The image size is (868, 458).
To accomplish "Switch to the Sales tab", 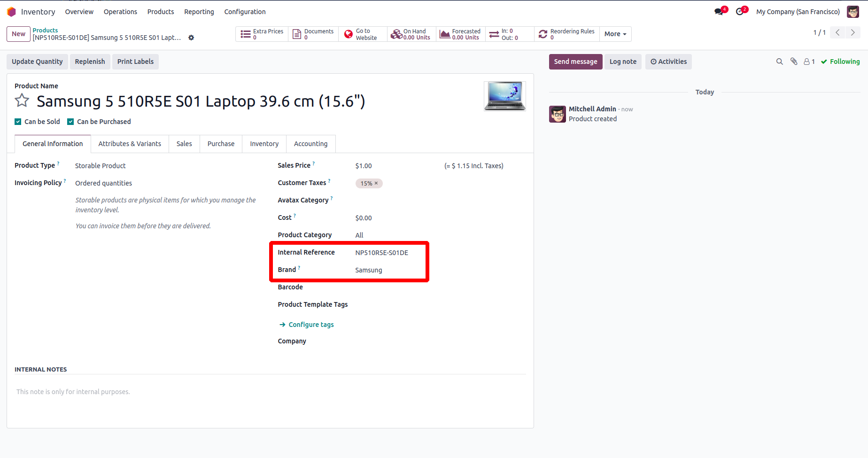I will tap(184, 144).
